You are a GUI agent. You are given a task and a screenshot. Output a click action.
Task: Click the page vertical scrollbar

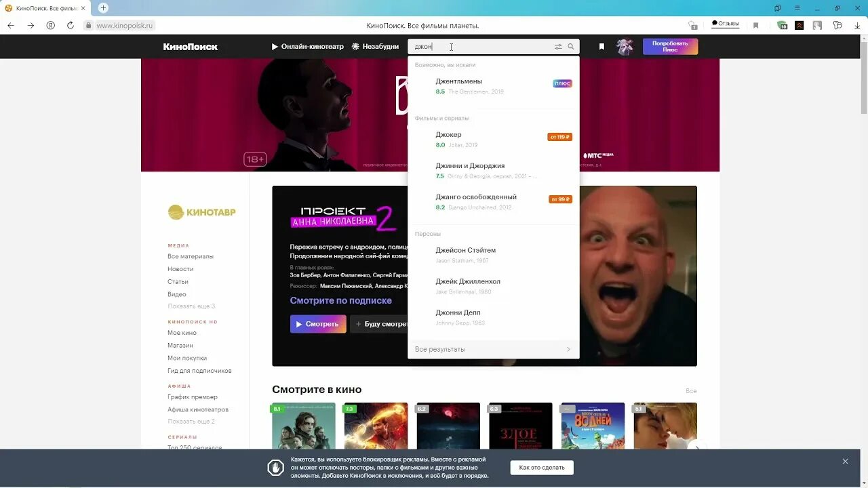pos(863,75)
